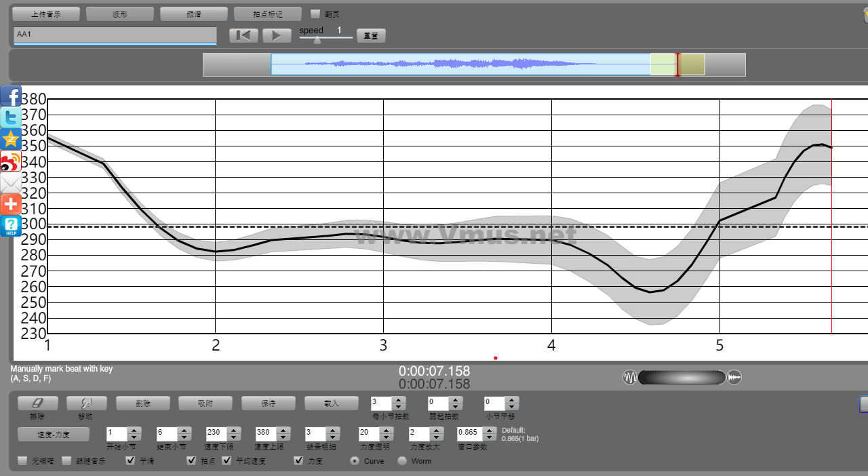868x476 pixels.
Task: Increase 弱起拍数 stepper value
Action: pyautogui.click(x=456, y=399)
